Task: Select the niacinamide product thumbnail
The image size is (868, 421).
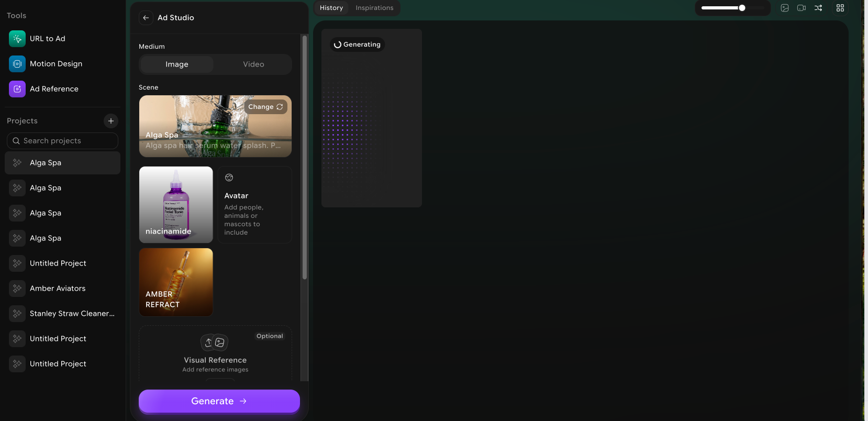Action: point(176,205)
